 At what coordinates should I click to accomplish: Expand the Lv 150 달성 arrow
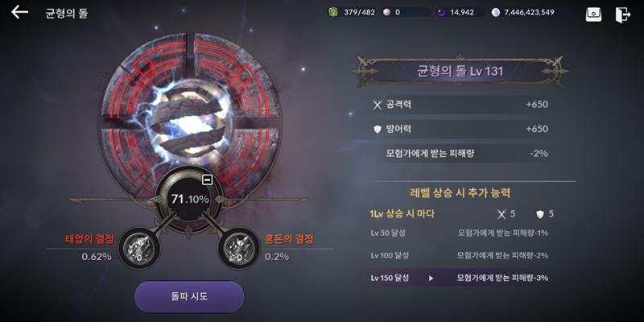tap(431, 278)
